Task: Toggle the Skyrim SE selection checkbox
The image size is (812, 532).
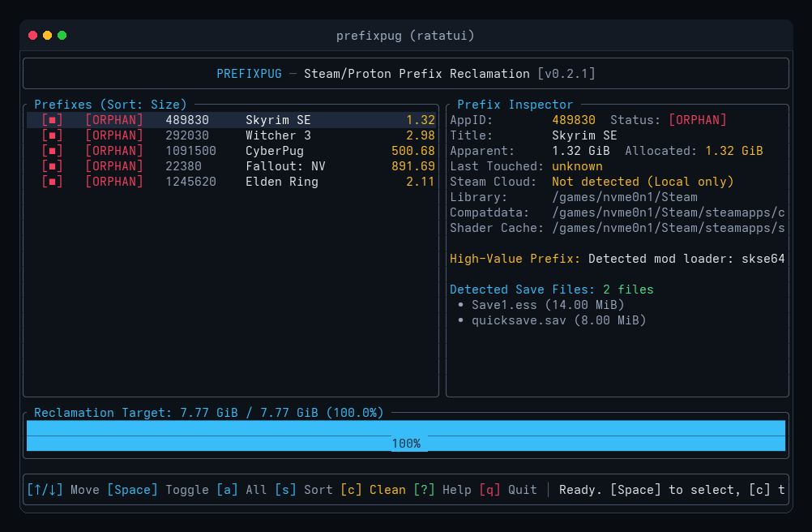Action: (52, 120)
